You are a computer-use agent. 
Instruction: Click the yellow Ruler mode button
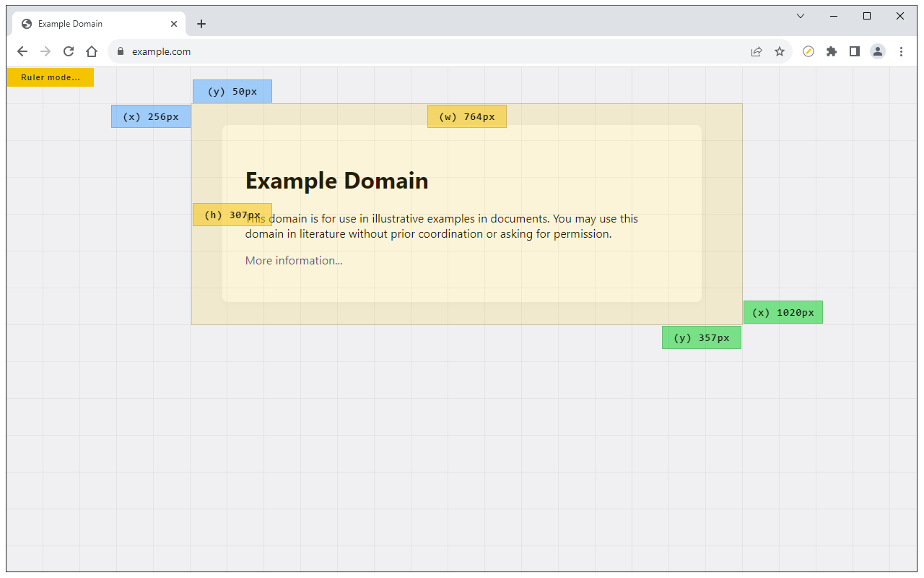[x=51, y=77]
